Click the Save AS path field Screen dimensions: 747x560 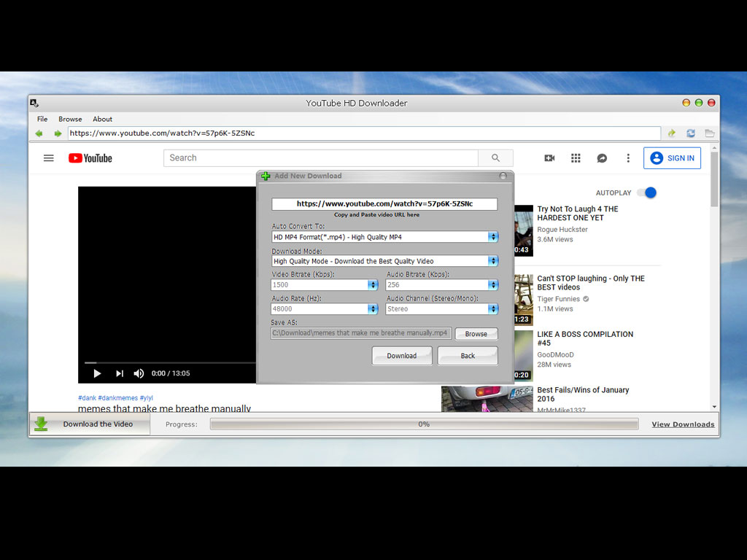[360, 332]
